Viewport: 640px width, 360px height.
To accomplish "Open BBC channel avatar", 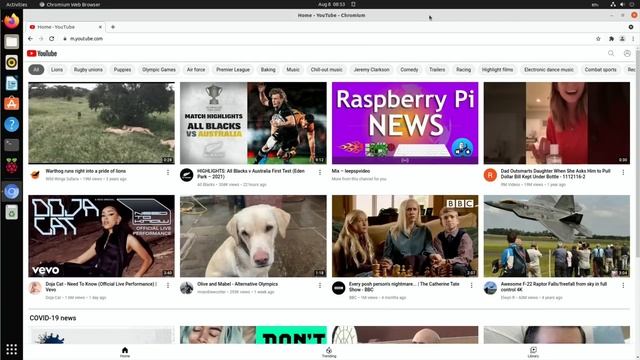I will point(338,288).
